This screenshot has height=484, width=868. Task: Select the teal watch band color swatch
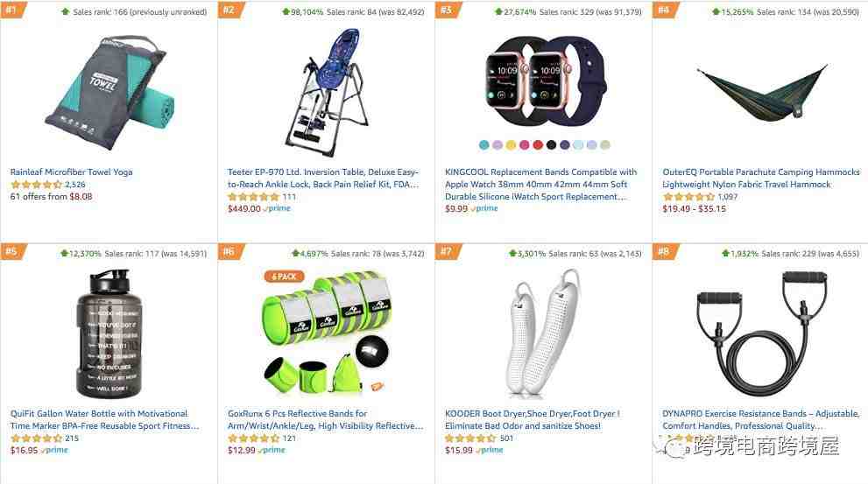pos(483,145)
